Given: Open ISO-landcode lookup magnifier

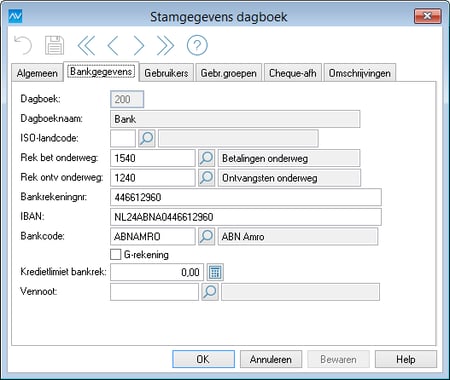Looking at the screenshot, I should coord(147,138).
